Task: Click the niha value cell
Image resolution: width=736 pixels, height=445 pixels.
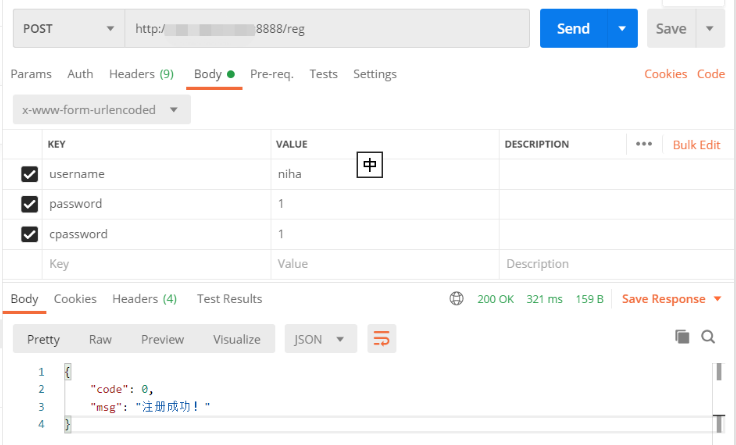Action: click(x=385, y=174)
